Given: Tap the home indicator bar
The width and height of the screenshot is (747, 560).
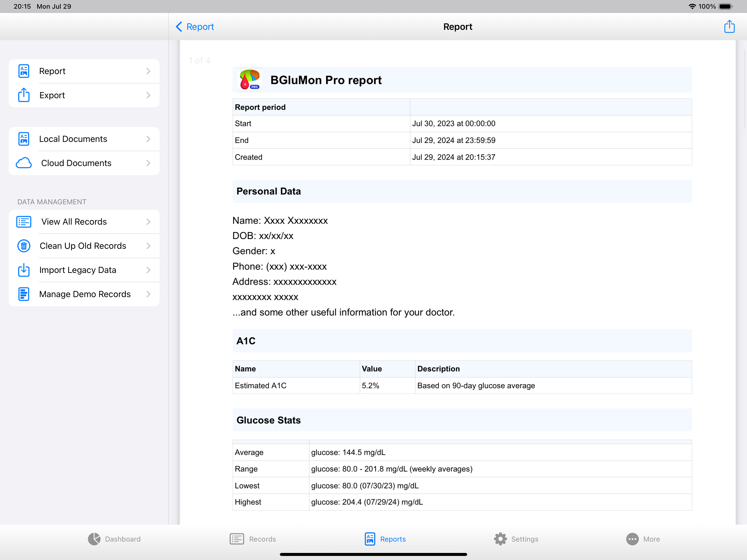Looking at the screenshot, I should (x=373, y=554).
